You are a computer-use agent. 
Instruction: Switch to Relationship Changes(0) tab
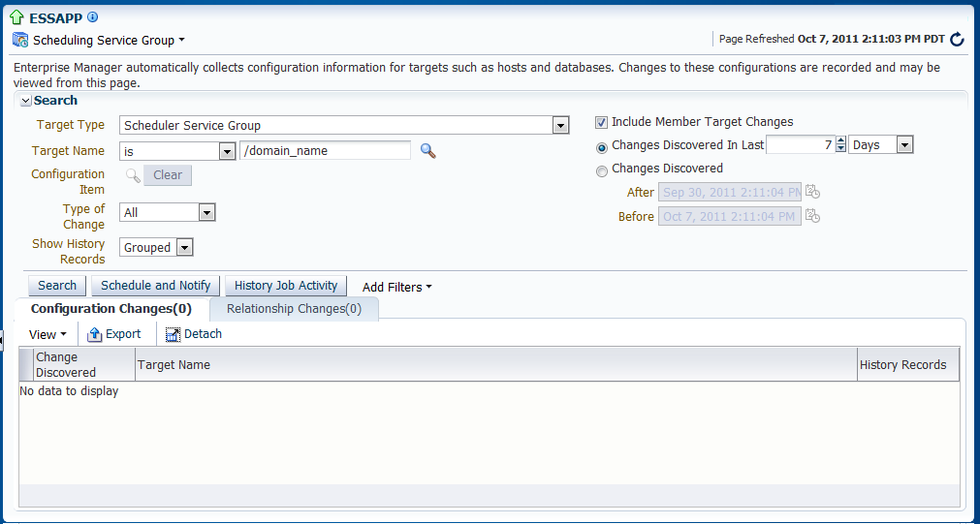[294, 309]
